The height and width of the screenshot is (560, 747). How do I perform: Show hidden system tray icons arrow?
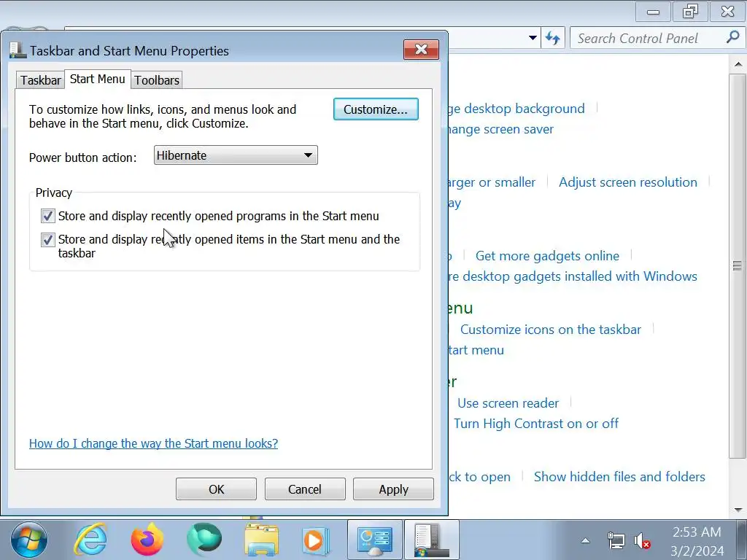click(586, 540)
